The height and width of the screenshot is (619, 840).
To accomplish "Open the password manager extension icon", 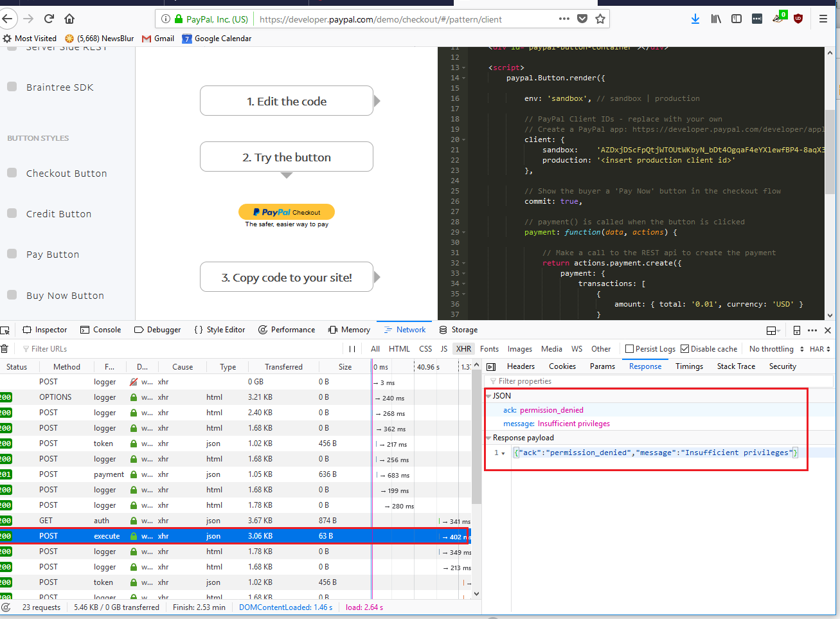I will coord(757,19).
